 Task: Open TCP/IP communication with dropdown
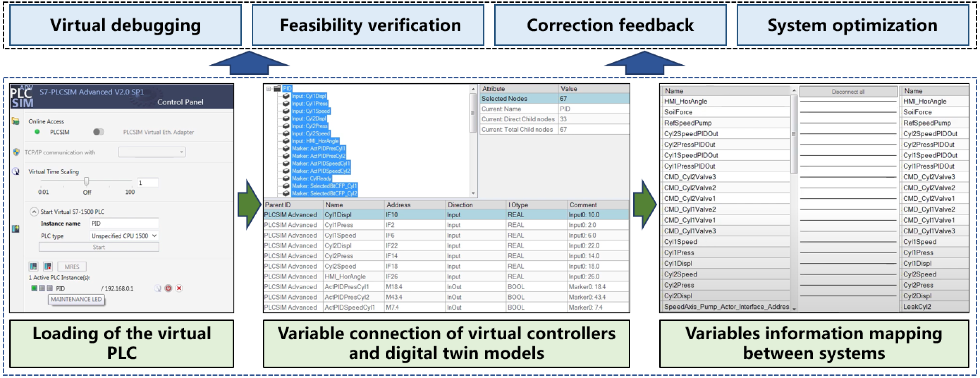(x=152, y=152)
